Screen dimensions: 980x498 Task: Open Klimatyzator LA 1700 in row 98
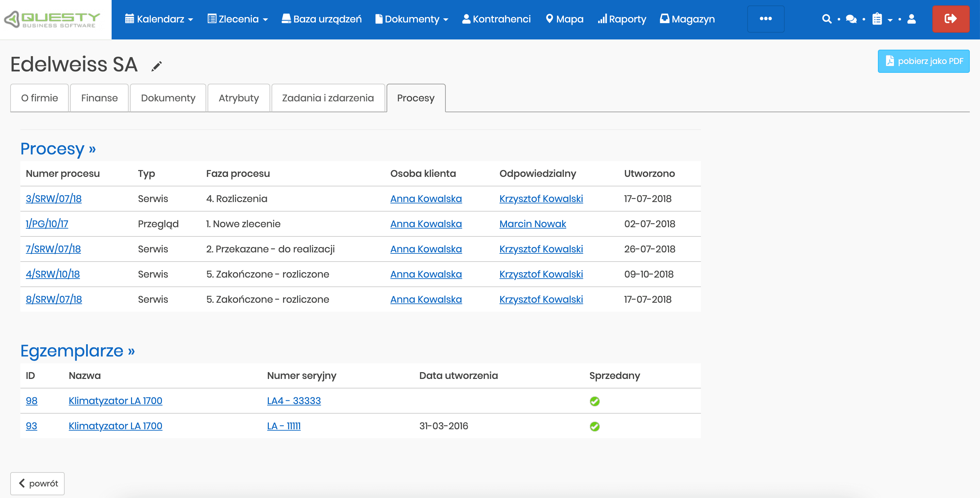coord(115,400)
